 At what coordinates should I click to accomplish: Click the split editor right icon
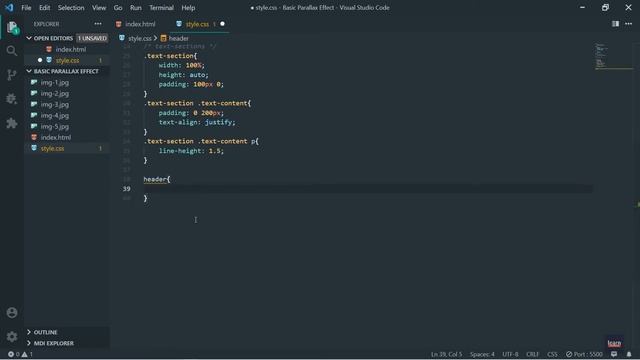click(615, 24)
